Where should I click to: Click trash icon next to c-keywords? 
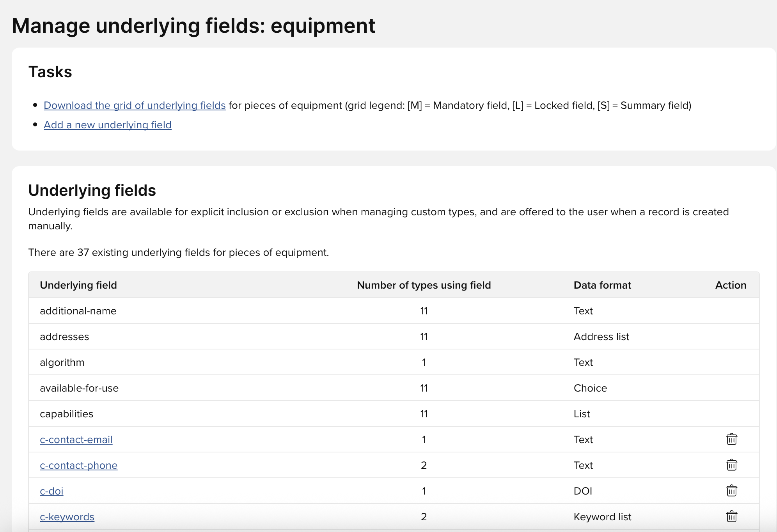coord(731,516)
